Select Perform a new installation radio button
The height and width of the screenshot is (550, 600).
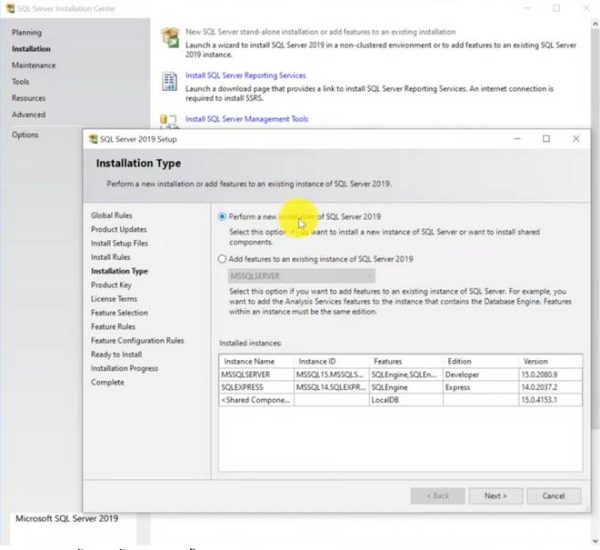(222, 217)
